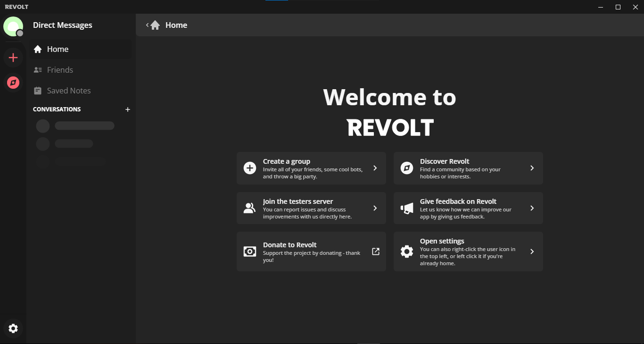Click the Discover Revolt title
This screenshot has width=644, height=344.
(x=445, y=161)
